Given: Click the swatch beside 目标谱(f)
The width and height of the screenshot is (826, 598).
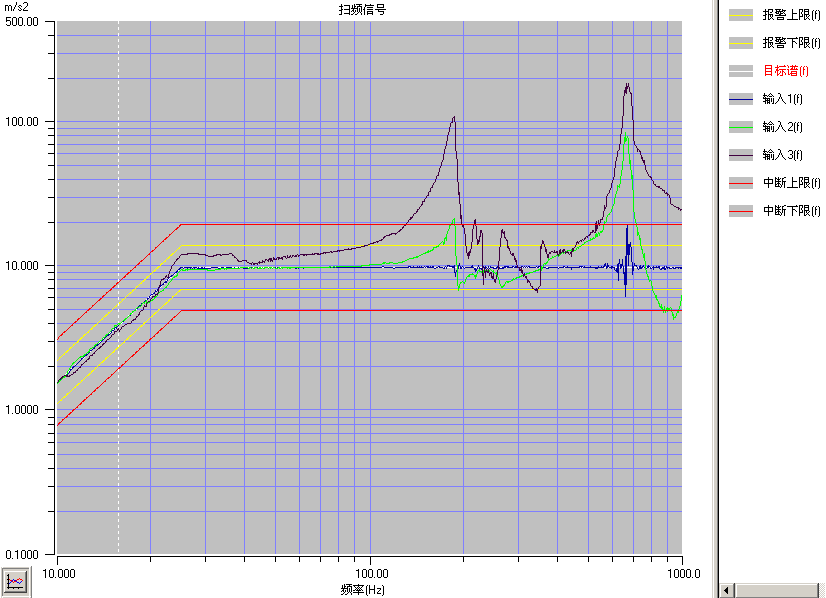Looking at the screenshot, I should click(741, 71).
